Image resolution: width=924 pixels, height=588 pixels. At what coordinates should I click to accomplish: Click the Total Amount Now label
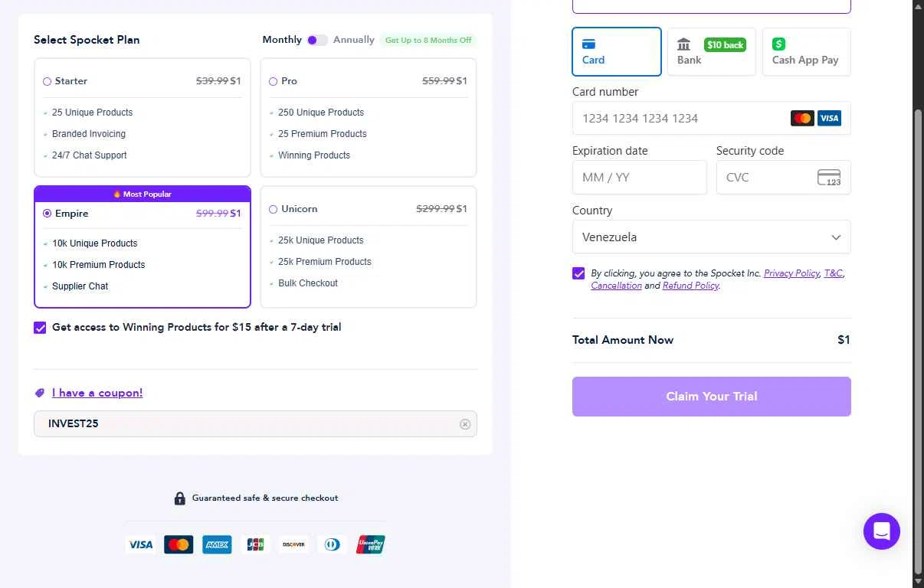[623, 340]
